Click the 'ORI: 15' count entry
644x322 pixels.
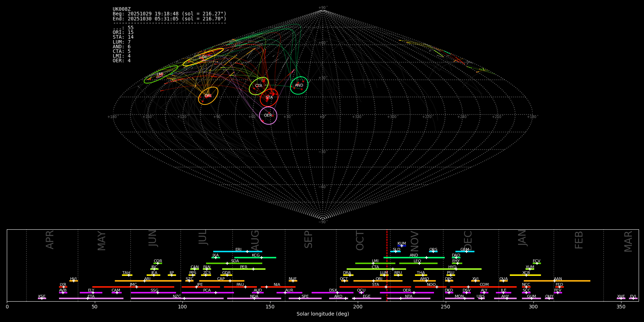[123, 33]
